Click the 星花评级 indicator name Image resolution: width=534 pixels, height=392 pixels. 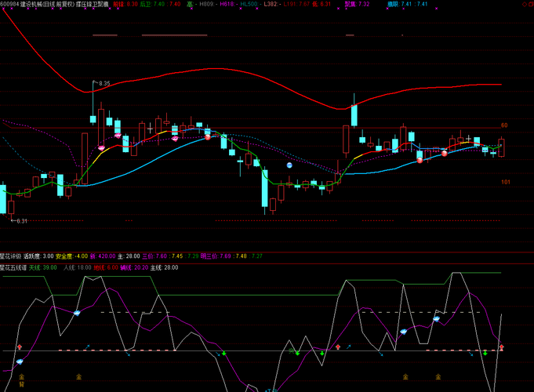10,256
